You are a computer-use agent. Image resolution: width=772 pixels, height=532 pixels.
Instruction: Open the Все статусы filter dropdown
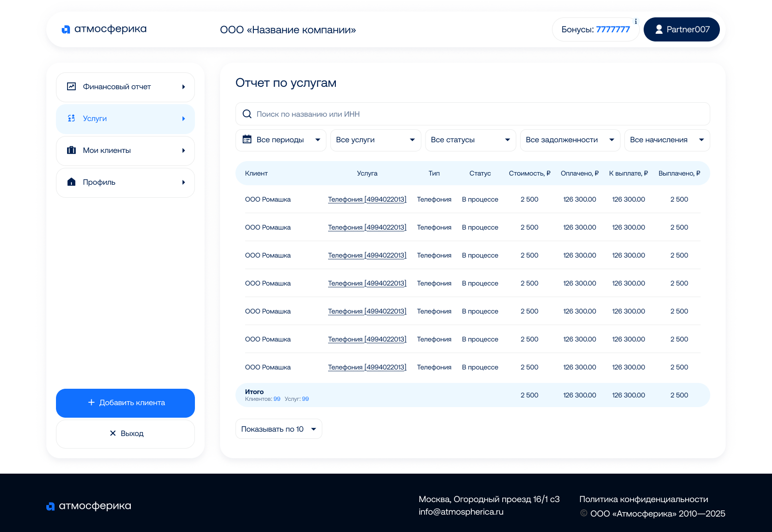[x=470, y=140]
